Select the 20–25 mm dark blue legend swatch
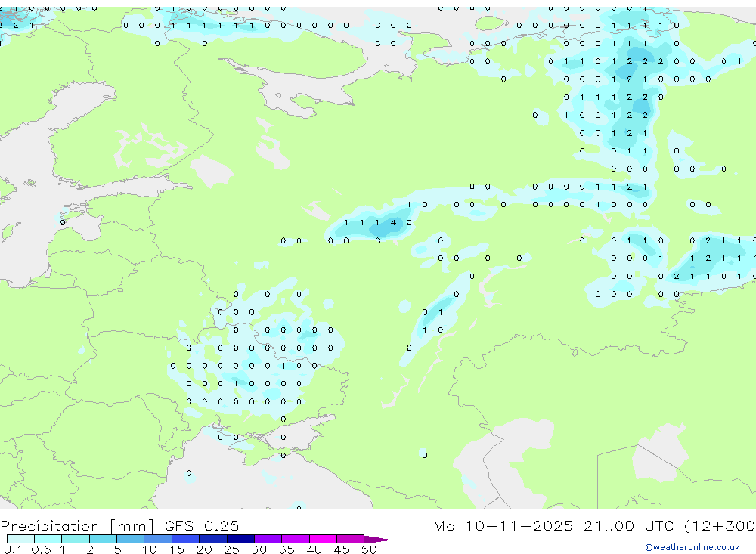Image resolution: width=756 pixels, height=554 pixels. point(213,539)
